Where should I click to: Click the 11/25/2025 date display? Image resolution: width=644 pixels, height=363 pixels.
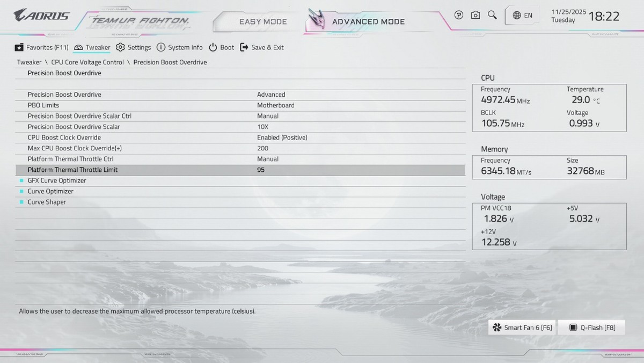(x=569, y=12)
